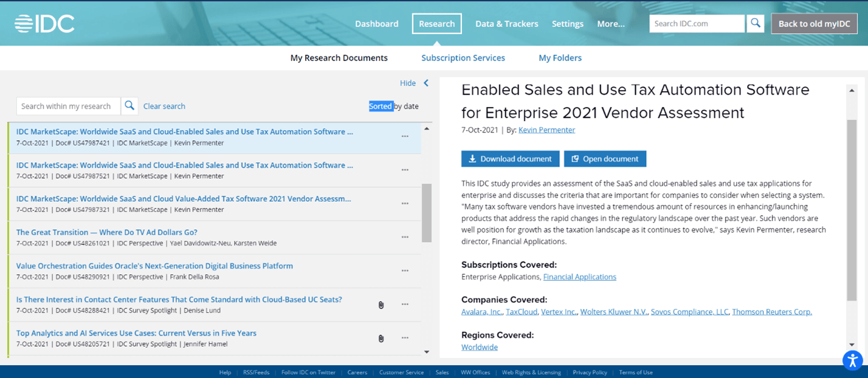Open more options for first Sales and Use Tax document

pyautogui.click(x=405, y=136)
